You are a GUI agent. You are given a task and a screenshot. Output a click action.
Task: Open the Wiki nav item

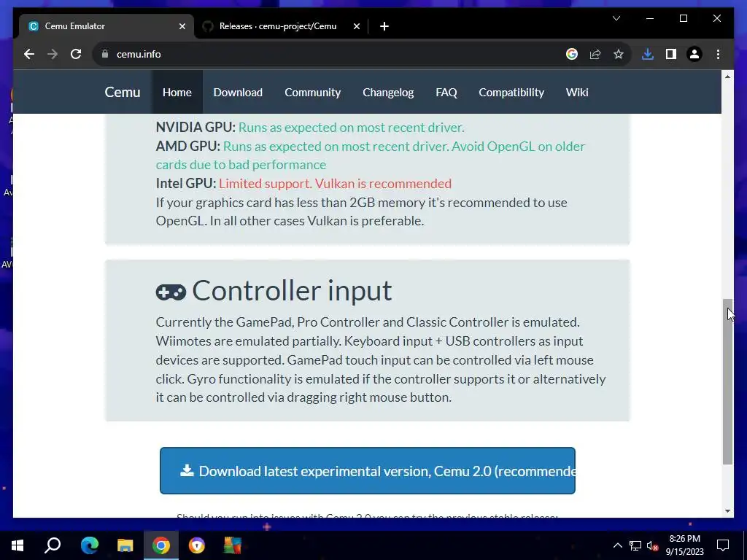tap(577, 93)
